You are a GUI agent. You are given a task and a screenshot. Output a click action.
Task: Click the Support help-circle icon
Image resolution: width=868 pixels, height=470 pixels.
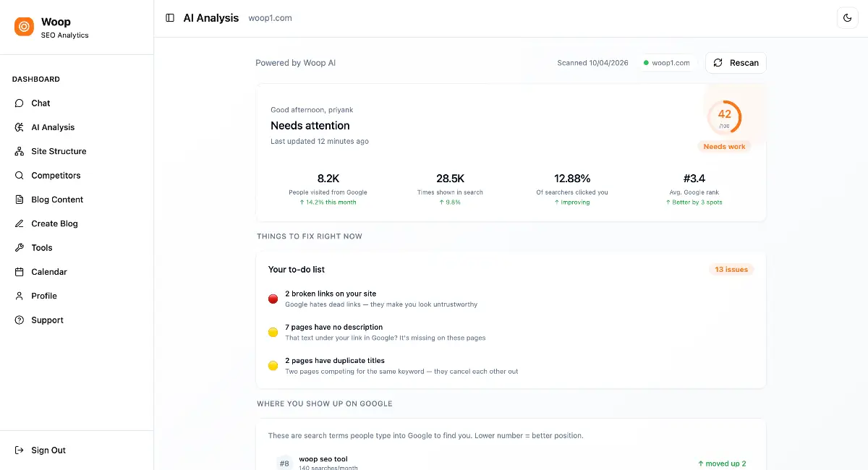20,320
